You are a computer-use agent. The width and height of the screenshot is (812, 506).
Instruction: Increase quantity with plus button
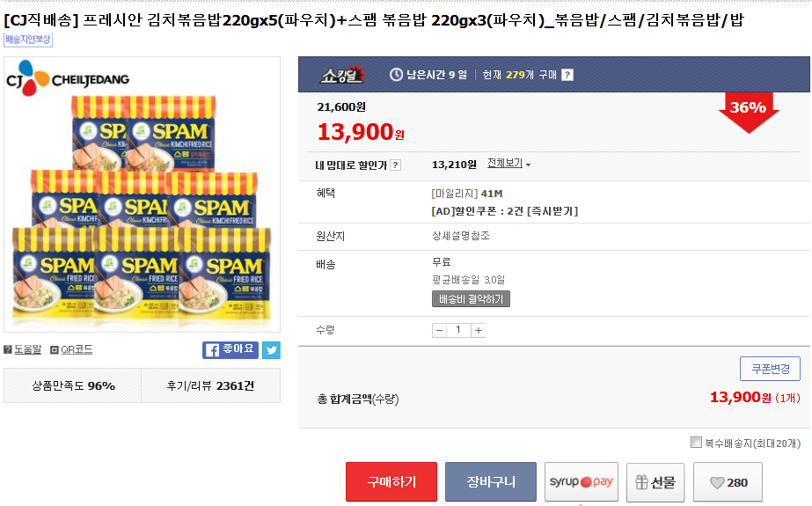pos(478,330)
